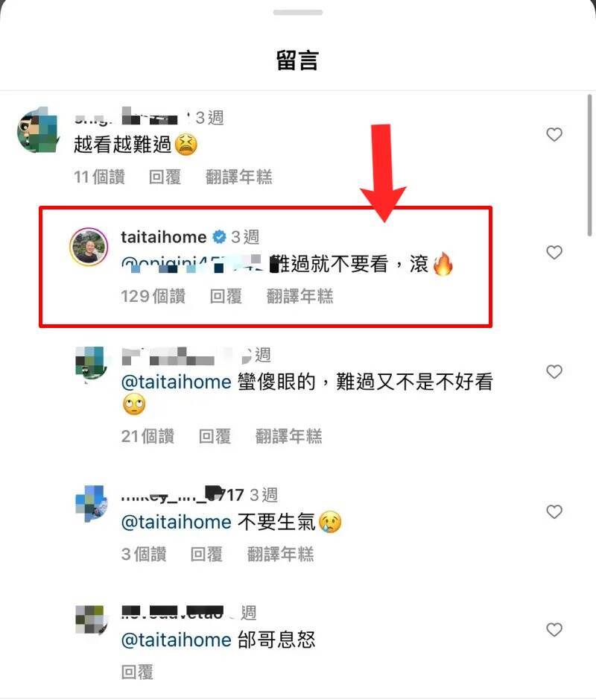Reply to the 邰哥息怒 comment
The image size is (596, 700).
(137, 672)
